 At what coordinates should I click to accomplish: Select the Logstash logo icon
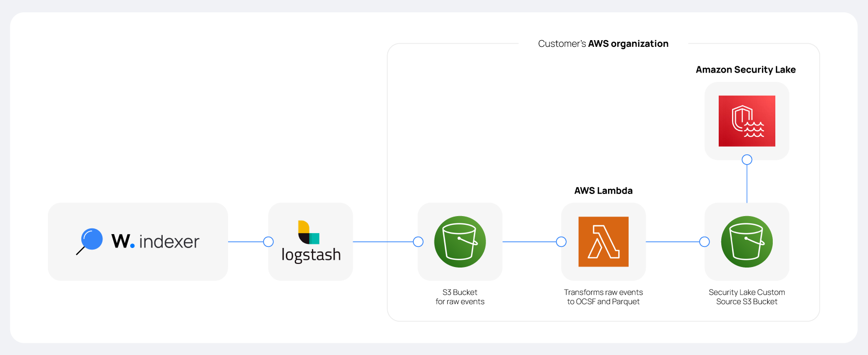point(309,232)
